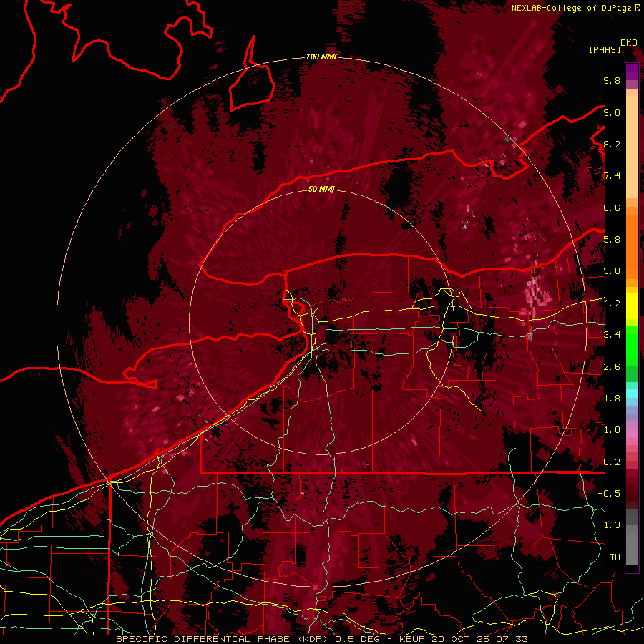Click the NEXLAB-College of DuPage label
This screenshot has width=644, height=644.
[572, 8]
